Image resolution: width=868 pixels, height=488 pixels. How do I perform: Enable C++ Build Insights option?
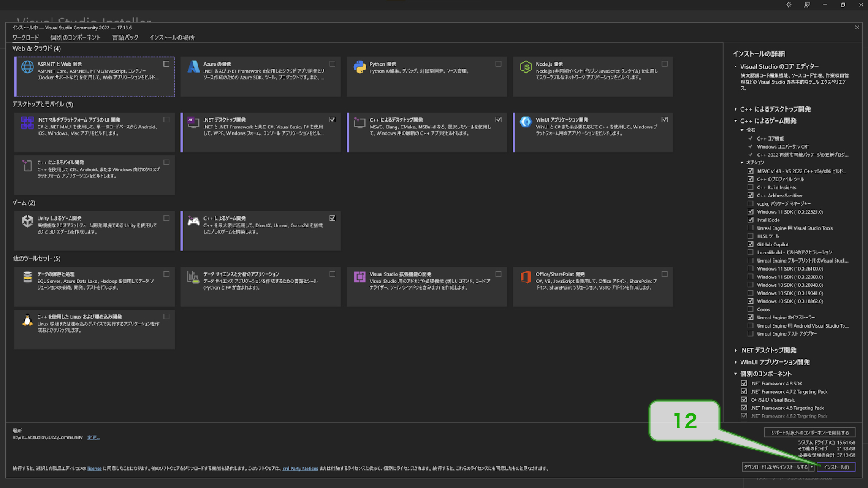pos(750,187)
